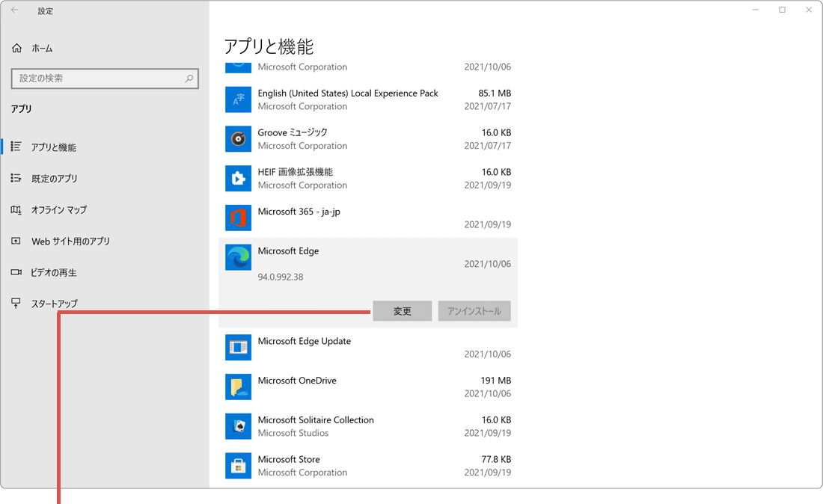Click the English Local Experience Pack icon
Screen dimensions: 823x504
tap(238, 99)
